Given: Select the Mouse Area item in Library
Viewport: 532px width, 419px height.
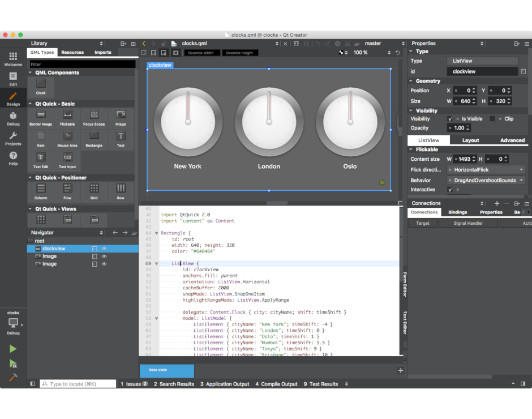Looking at the screenshot, I should click(x=67, y=138).
